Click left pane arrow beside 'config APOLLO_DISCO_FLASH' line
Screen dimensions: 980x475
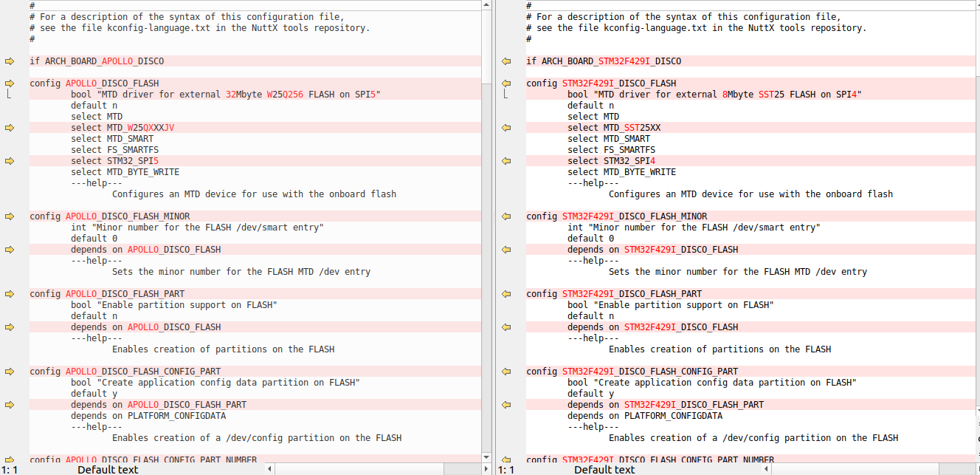coord(10,83)
